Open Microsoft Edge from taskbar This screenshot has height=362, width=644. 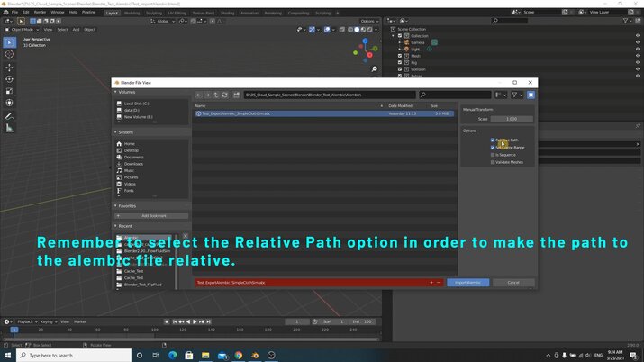[173, 355]
